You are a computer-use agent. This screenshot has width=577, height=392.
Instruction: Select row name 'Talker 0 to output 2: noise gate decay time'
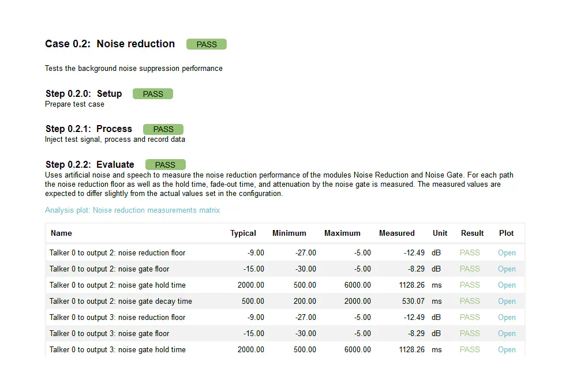point(121,301)
